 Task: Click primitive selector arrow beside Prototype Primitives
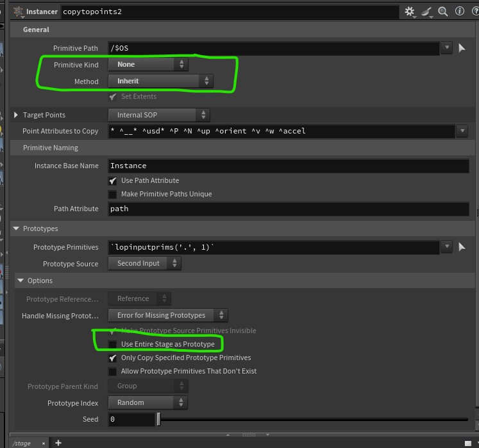pos(462,247)
